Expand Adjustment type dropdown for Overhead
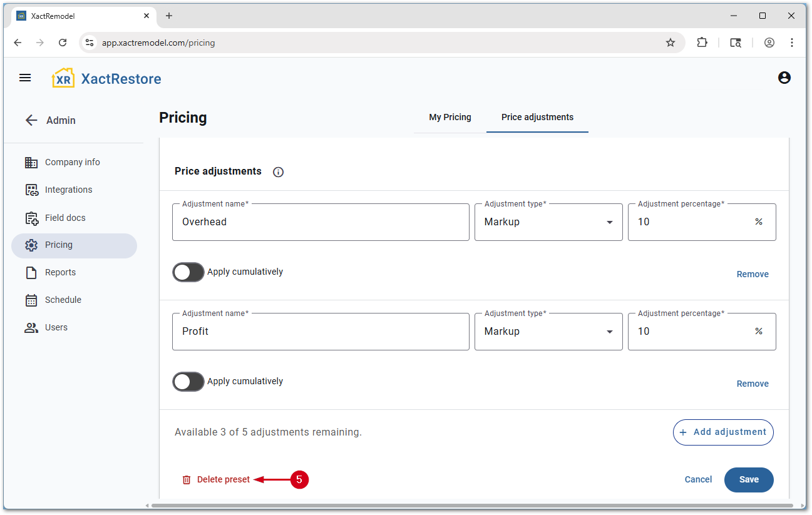812x515 pixels. point(548,222)
